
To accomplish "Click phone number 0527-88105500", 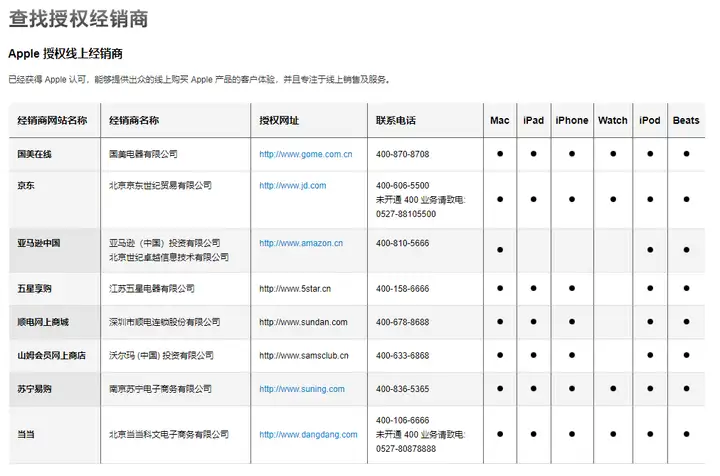I will (x=406, y=214).
